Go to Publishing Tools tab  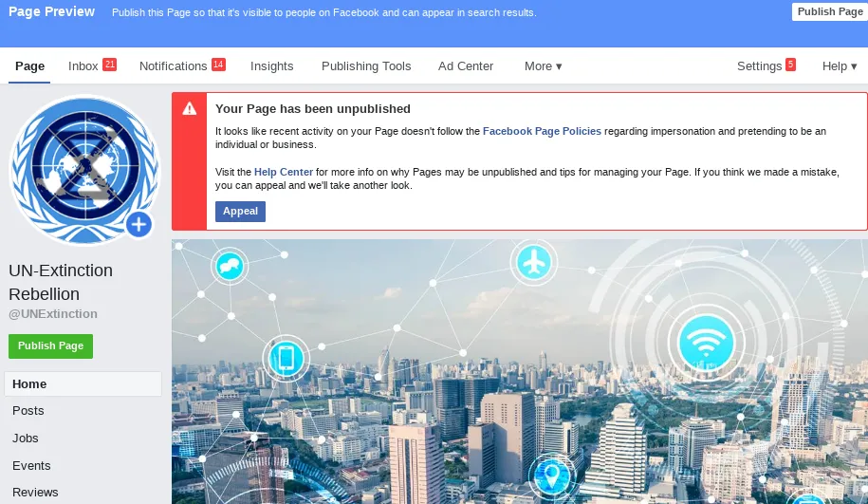click(366, 65)
